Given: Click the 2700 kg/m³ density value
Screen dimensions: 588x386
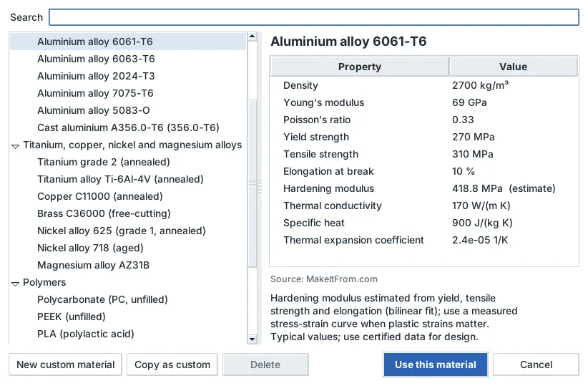Looking at the screenshot, I should point(481,86).
